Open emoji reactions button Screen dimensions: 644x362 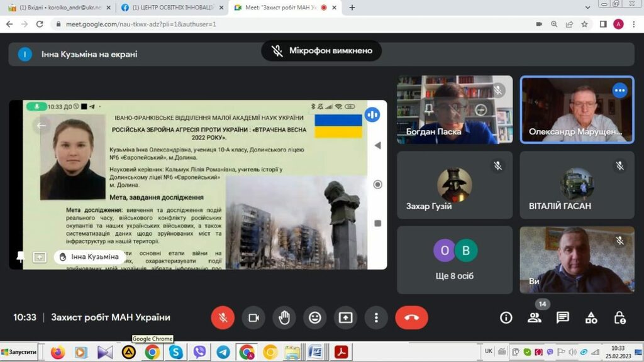(315, 317)
